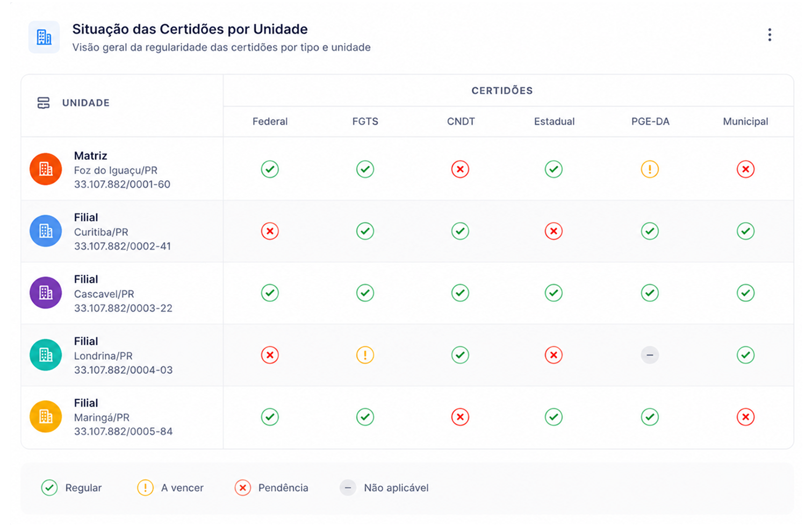Select the A vencer legend item
Screen dimensions: 812x526
(x=170, y=488)
